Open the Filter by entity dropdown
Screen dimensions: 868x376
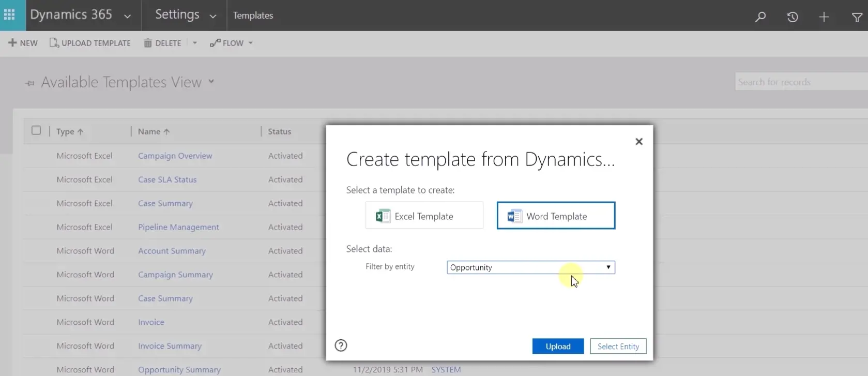click(x=531, y=267)
